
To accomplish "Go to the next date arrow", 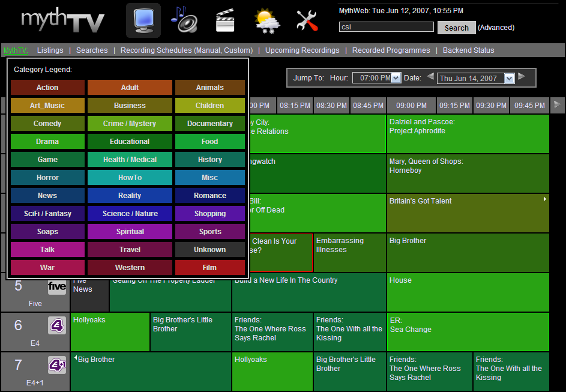I will [x=522, y=76].
